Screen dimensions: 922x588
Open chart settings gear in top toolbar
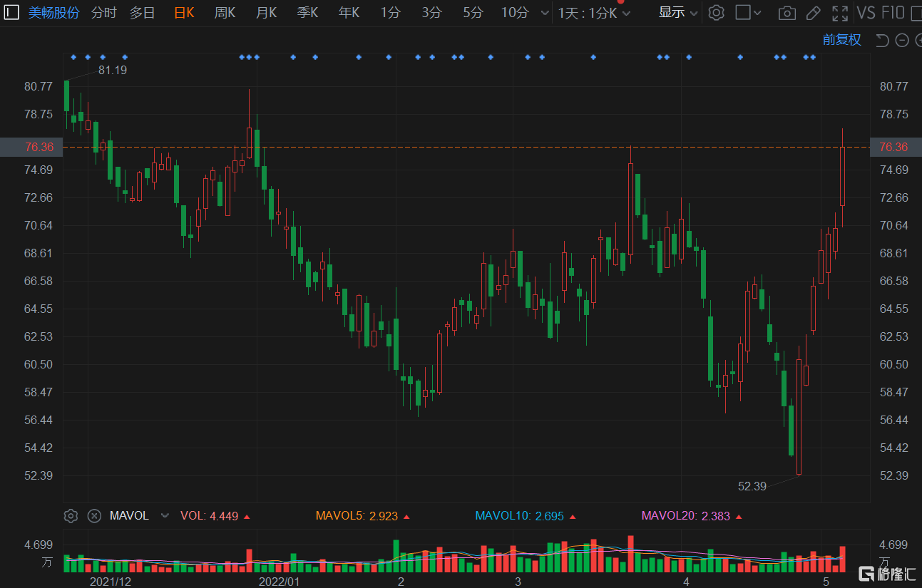[x=717, y=13]
